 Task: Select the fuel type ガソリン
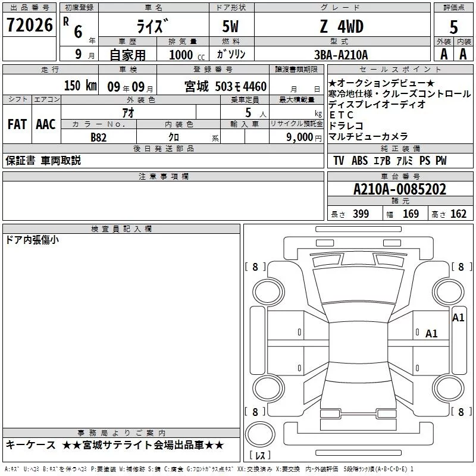pos(231,54)
